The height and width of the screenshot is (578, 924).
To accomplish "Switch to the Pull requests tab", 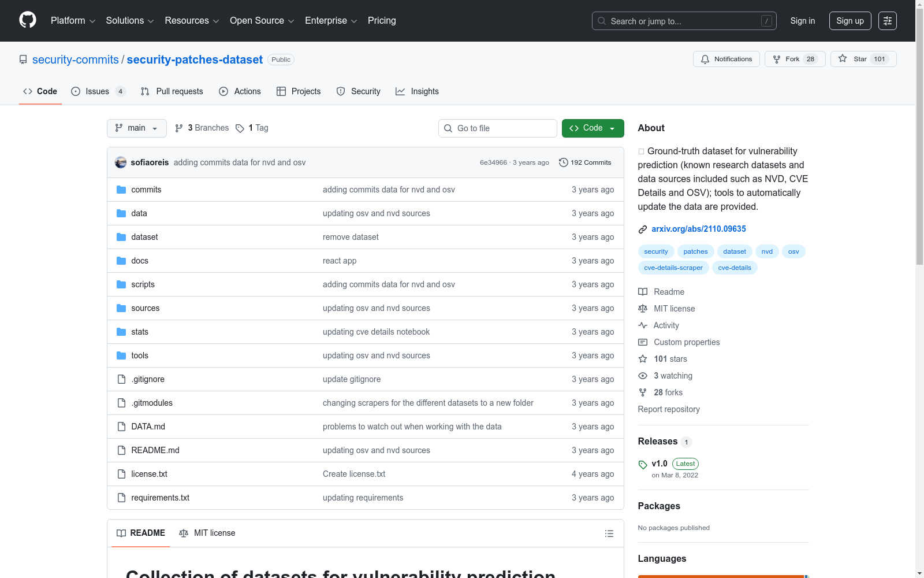I will pyautogui.click(x=172, y=91).
